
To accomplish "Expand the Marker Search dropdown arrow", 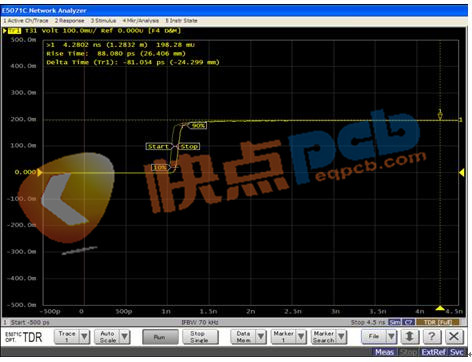I will point(341,337).
